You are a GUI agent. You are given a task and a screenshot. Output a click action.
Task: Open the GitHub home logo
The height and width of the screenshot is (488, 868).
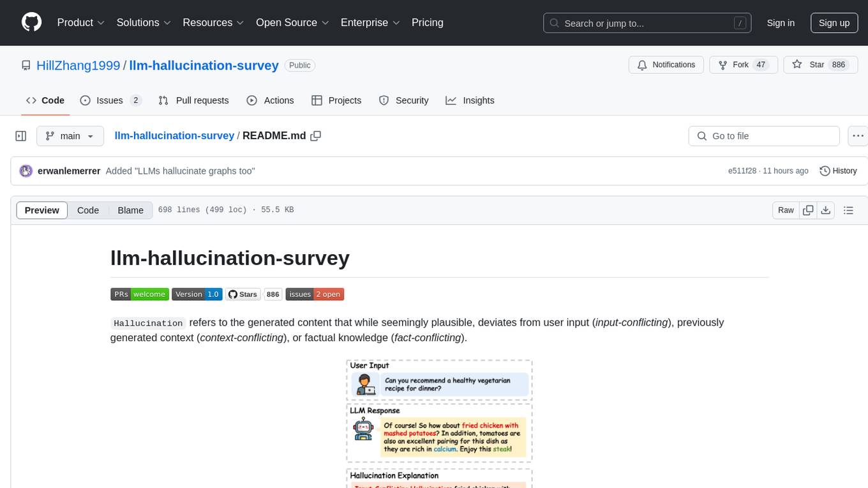coord(32,22)
